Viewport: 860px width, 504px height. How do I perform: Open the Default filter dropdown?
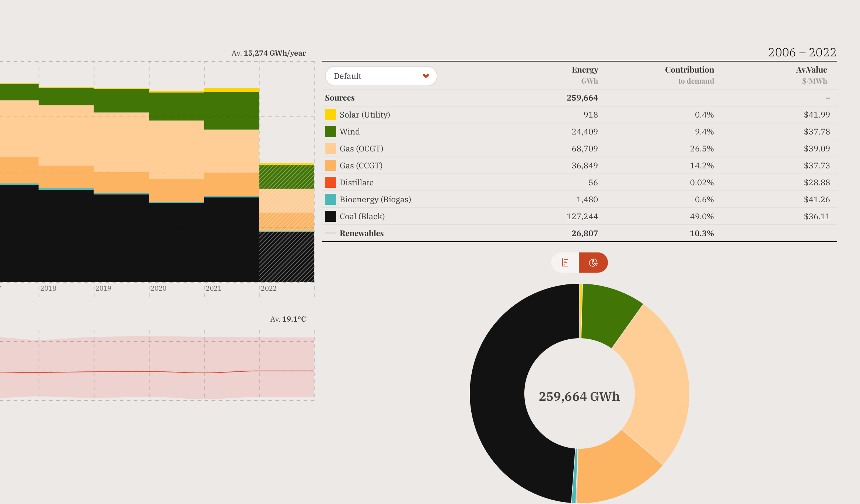[x=381, y=76]
